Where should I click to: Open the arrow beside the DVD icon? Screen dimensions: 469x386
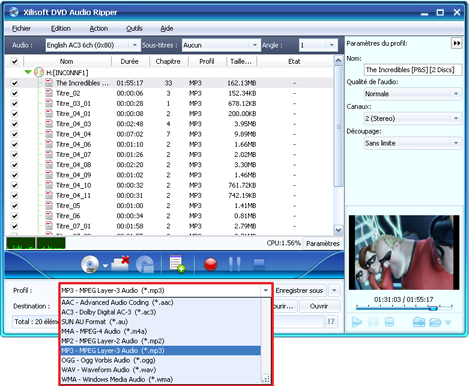click(105, 266)
